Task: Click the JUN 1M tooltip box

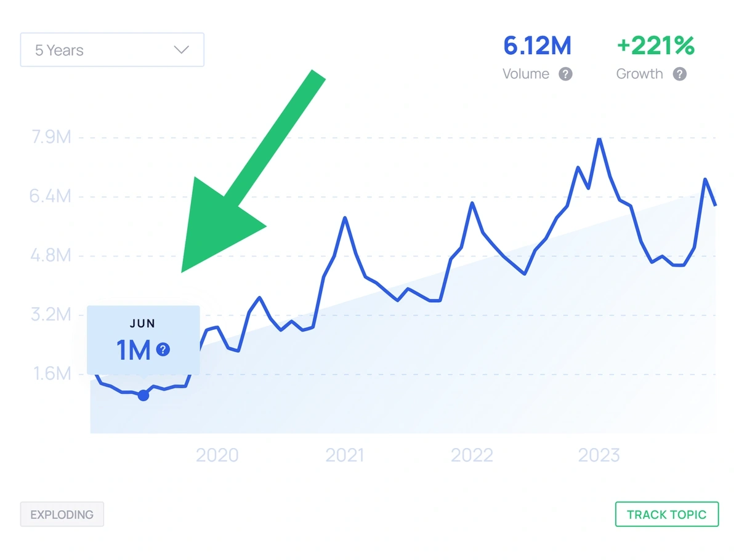Action: point(143,340)
